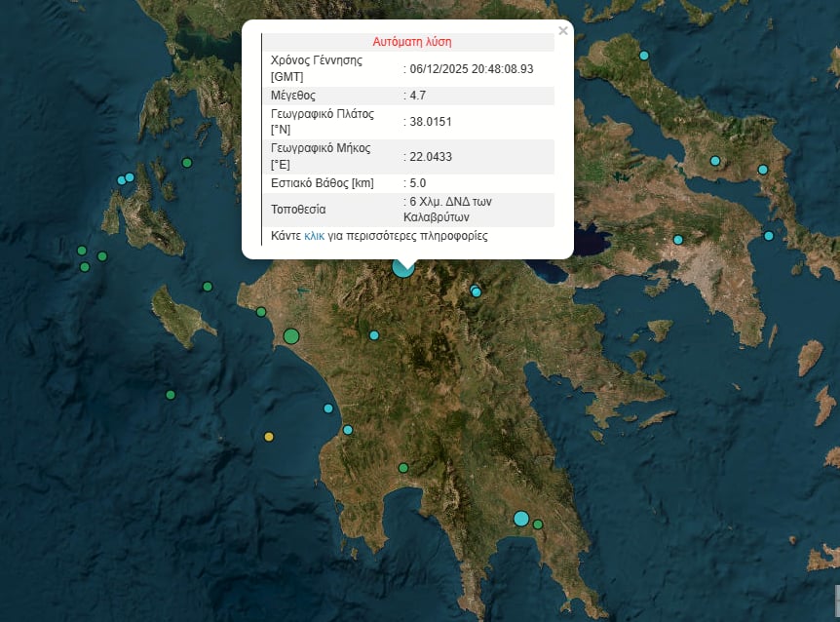Select the small green marker on northwestern Peloponnese coast

pyautogui.click(x=261, y=312)
